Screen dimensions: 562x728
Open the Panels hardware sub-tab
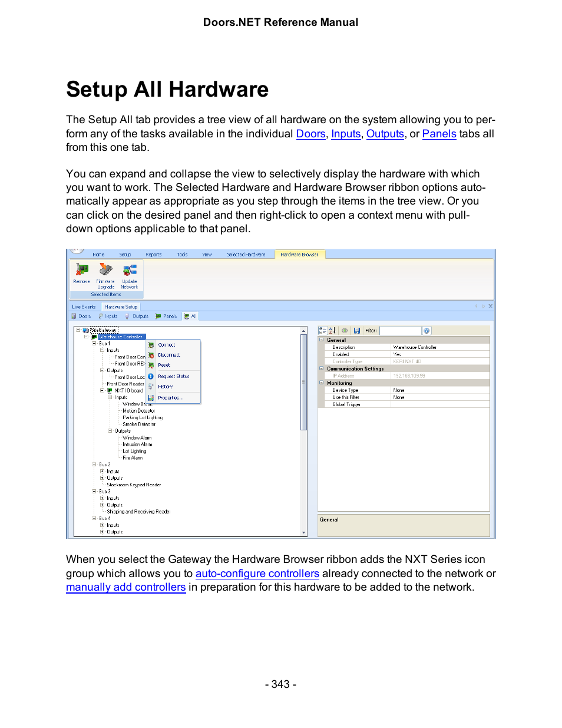click(166, 317)
